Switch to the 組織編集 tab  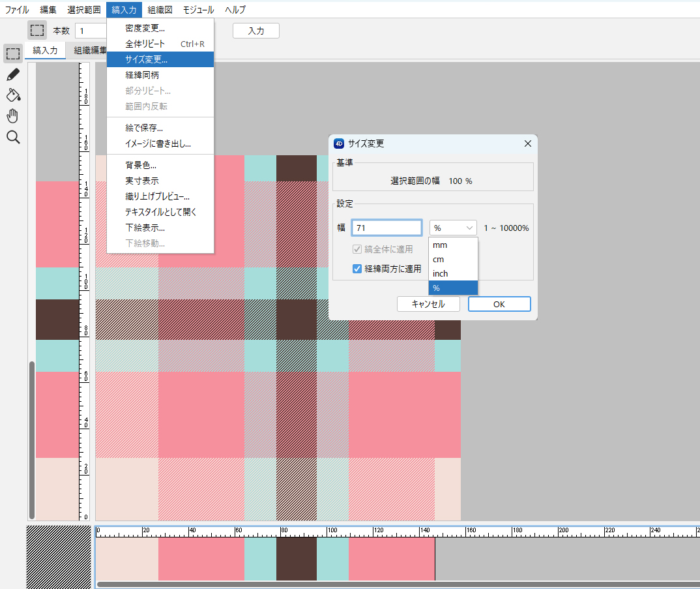pos(88,50)
